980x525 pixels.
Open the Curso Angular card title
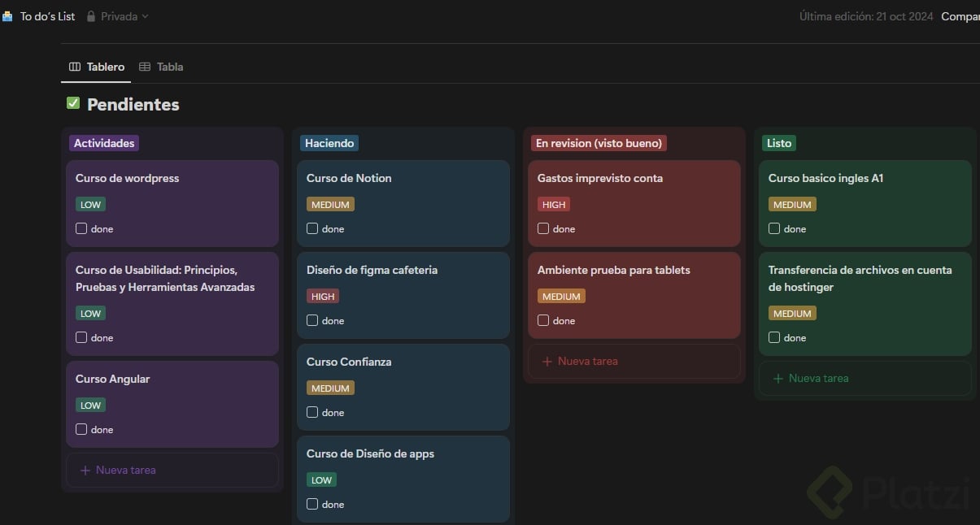(113, 379)
